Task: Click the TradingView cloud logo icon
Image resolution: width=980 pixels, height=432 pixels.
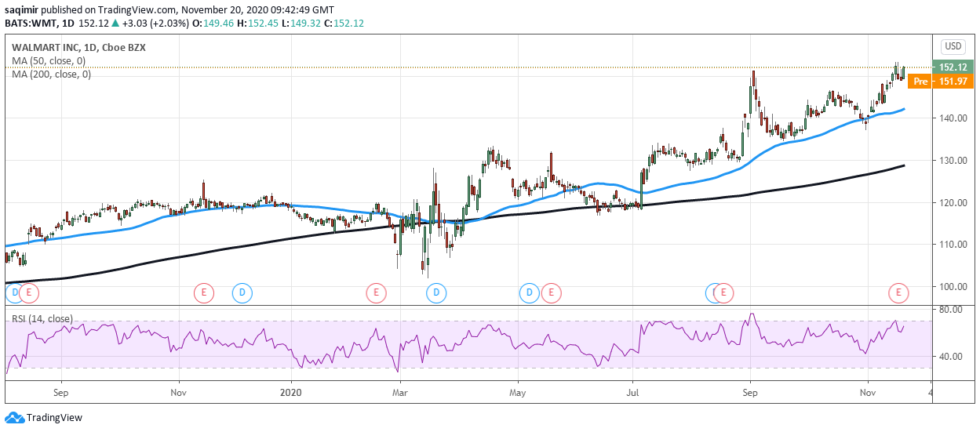Action: (14, 418)
